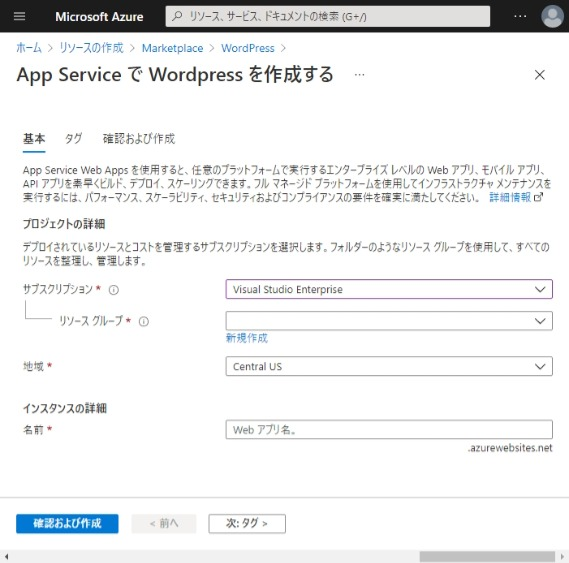Viewport: 569px width, 563px height.
Task: Close the WordPress creation blade
Action: coord(540,75)
